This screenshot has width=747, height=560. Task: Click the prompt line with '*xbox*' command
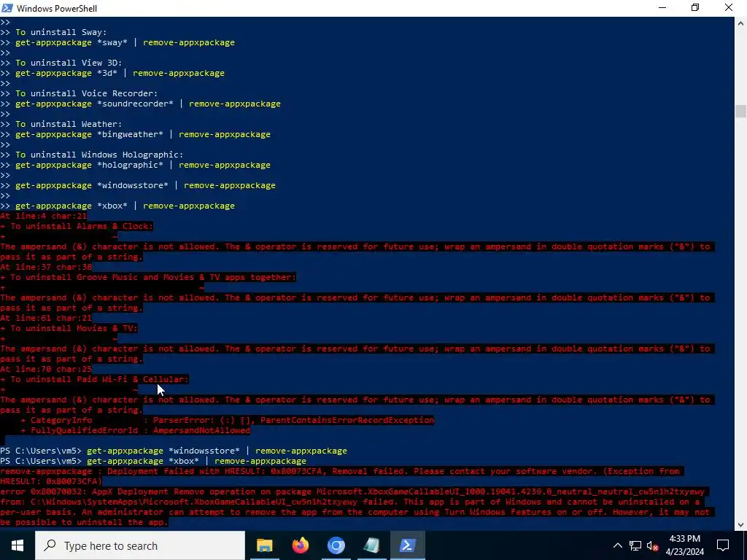click(153, 461)
